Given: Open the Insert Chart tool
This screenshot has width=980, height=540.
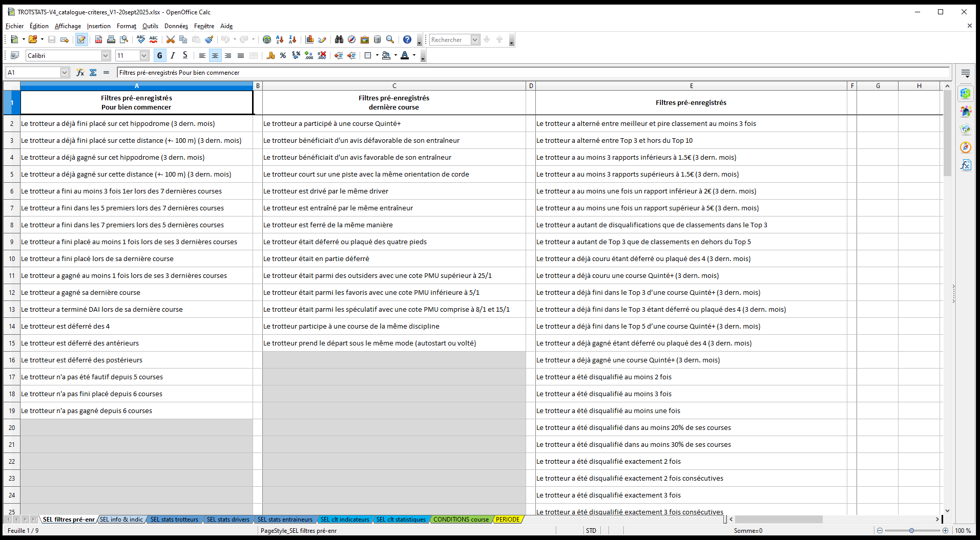Looking at the screenshot, I should tap(309, 39).
